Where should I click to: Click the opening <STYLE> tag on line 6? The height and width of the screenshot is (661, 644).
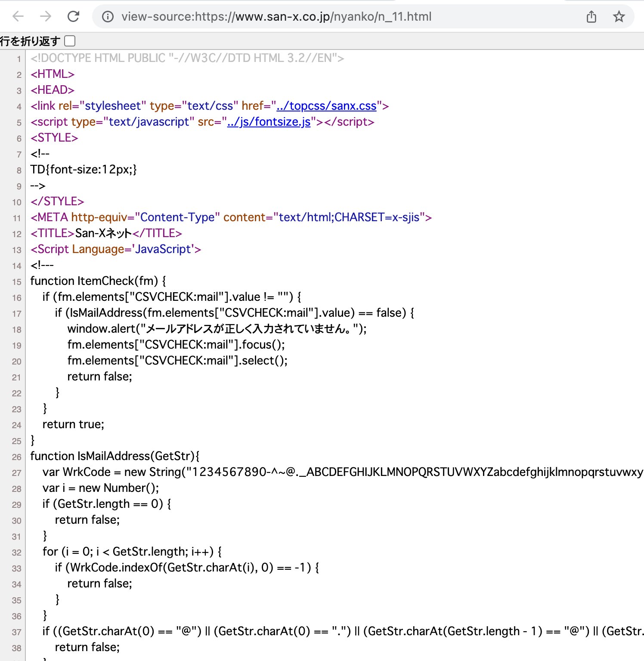(54, 138)
